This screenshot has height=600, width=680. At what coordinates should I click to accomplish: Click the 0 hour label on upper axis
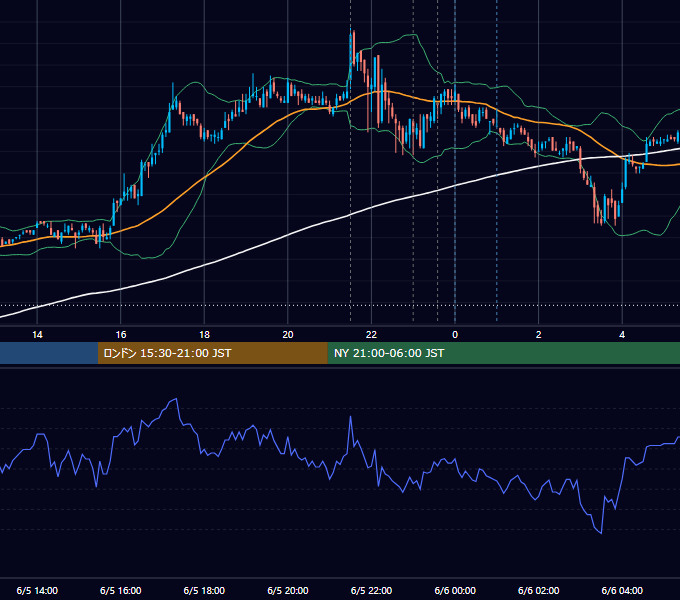[x=455, y=335]
